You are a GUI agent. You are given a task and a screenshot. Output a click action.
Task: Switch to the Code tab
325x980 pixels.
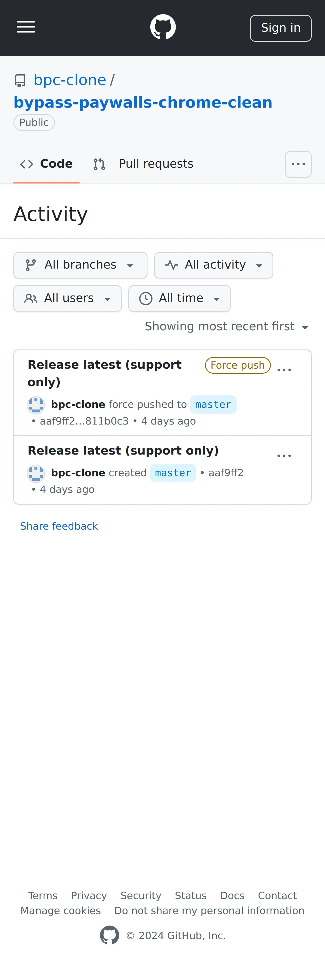click(46, 164)
